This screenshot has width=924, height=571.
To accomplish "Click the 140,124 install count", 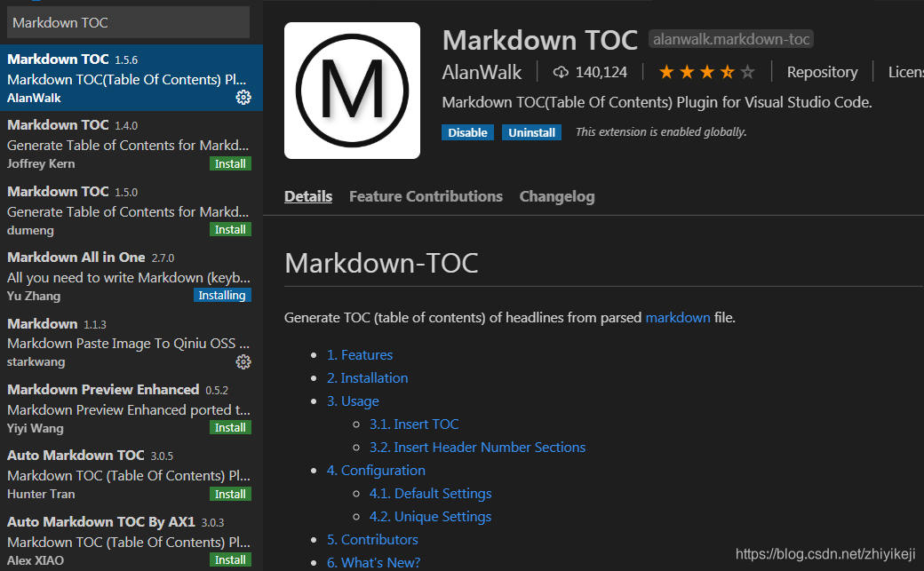I will coord(601,72).
